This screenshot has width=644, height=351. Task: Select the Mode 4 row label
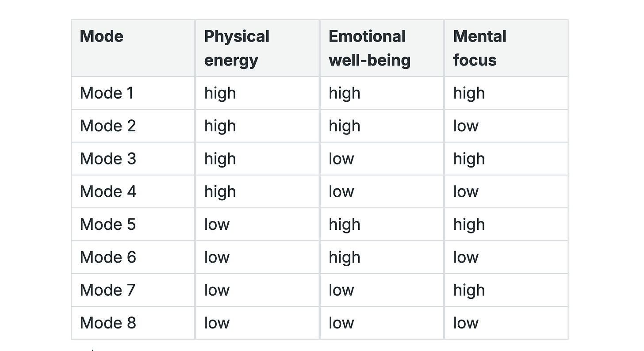coord(108,191)
